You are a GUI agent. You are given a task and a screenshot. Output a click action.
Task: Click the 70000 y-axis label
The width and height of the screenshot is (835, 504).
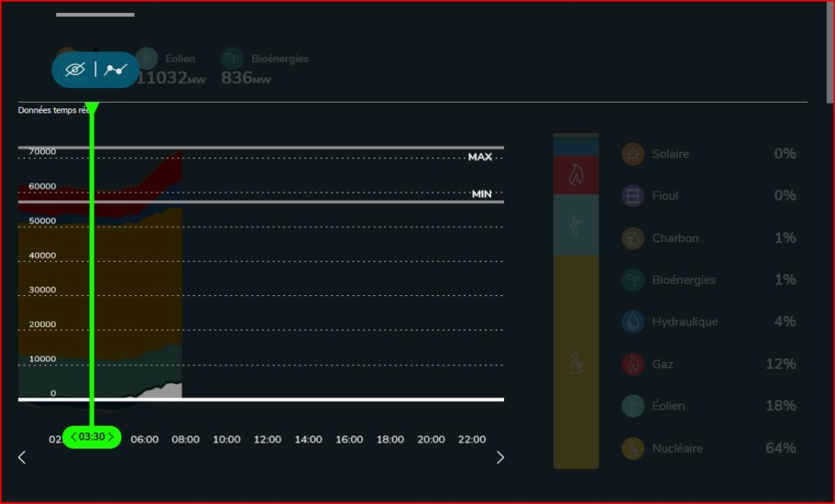(42, 152)
